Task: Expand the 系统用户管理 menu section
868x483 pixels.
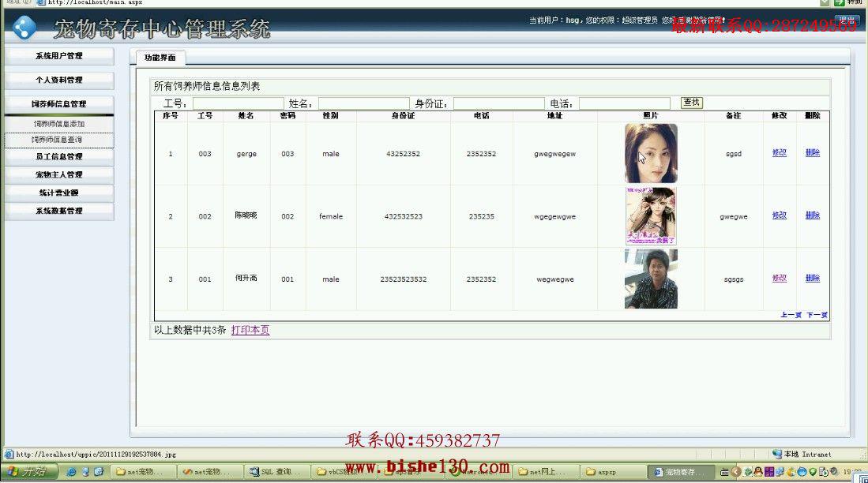Action: pos(59,56)
